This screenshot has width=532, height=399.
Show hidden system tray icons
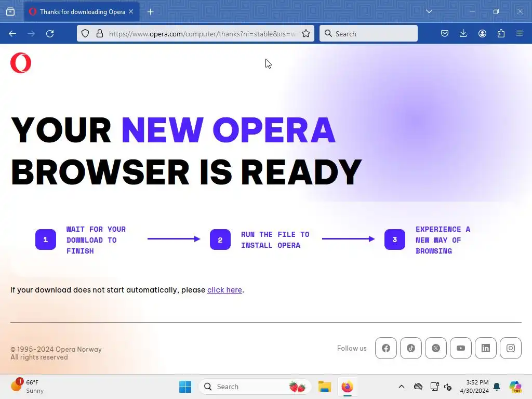pos(402,387)
